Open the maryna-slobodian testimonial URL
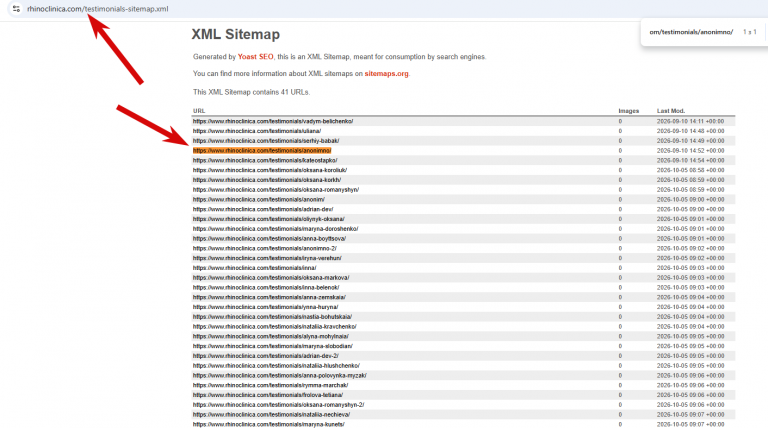Screen dimensions: 768x428 [272, 346]
